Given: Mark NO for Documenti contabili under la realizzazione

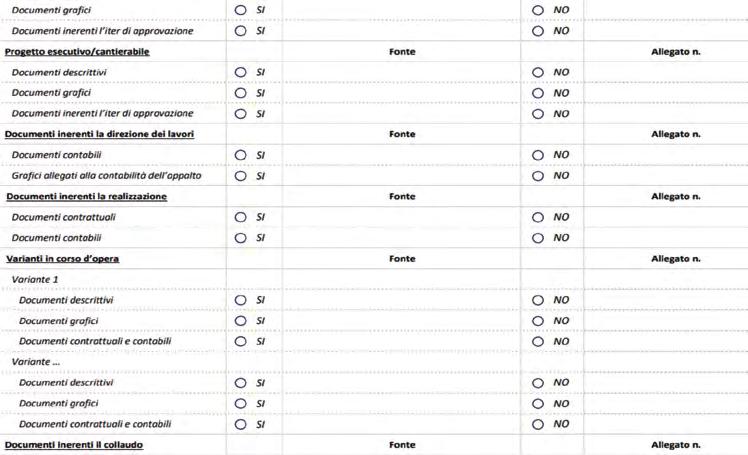Looking at the screenshot, I should [538, 238].
